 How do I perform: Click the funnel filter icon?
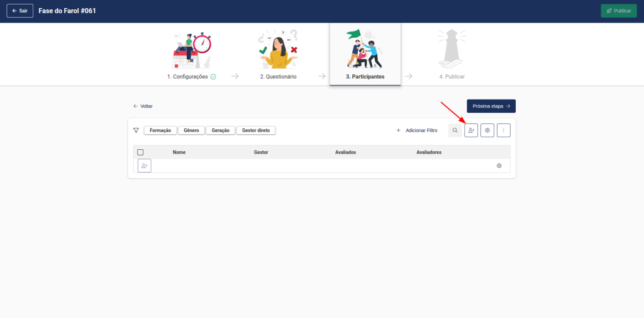(x=136, y=130)
